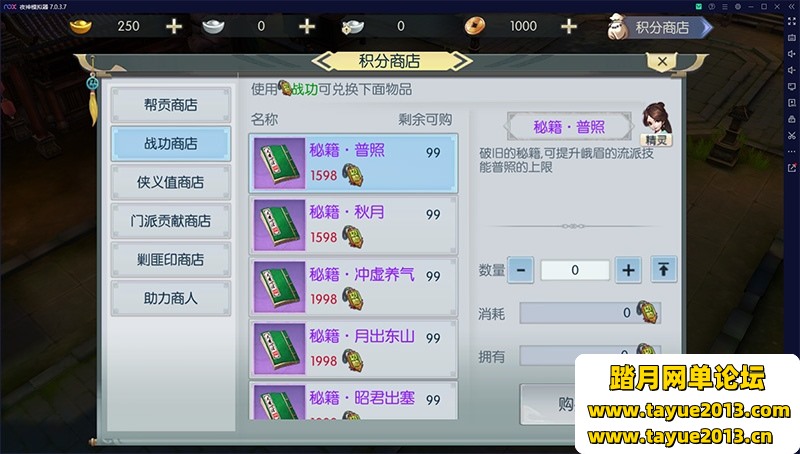Switch to 帮贡商店 tab
Image resolution: width=800 pixels, height=454 pixels.
[x=171, y=105]
